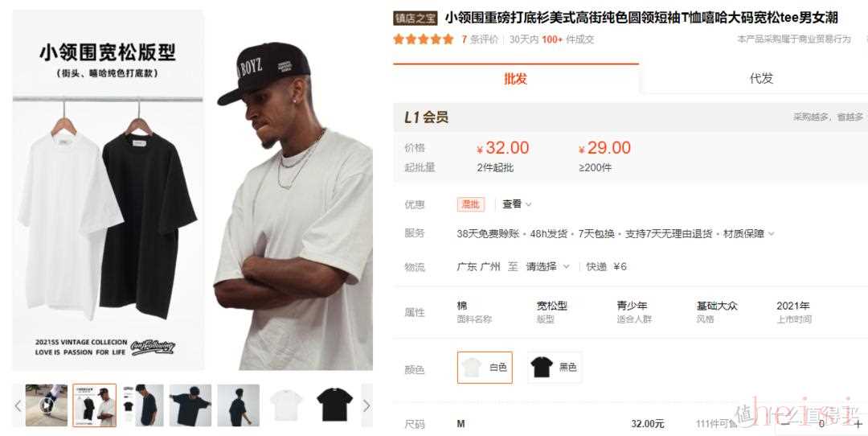Viewport: 868px width, 436px height.
Task: Expand the 查看 discount dropdown
Action: coord(517,204)
